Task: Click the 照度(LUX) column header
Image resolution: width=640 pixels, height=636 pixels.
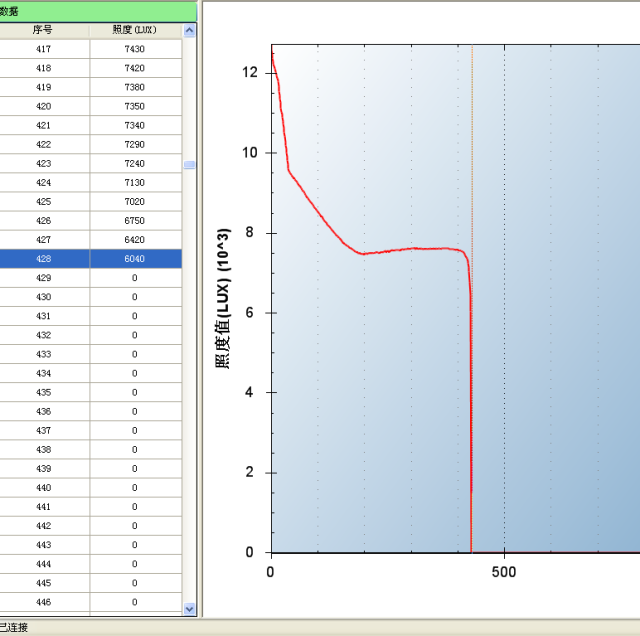Action: (135, 30)
